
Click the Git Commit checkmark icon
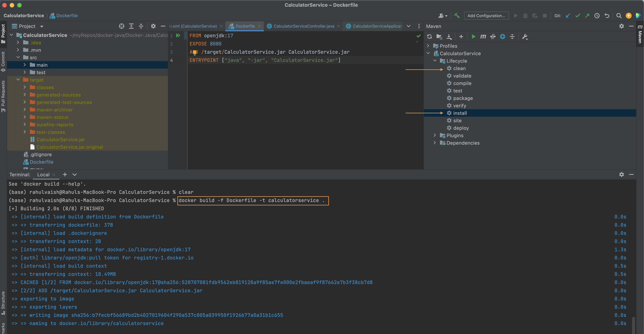tap(578, 15)
